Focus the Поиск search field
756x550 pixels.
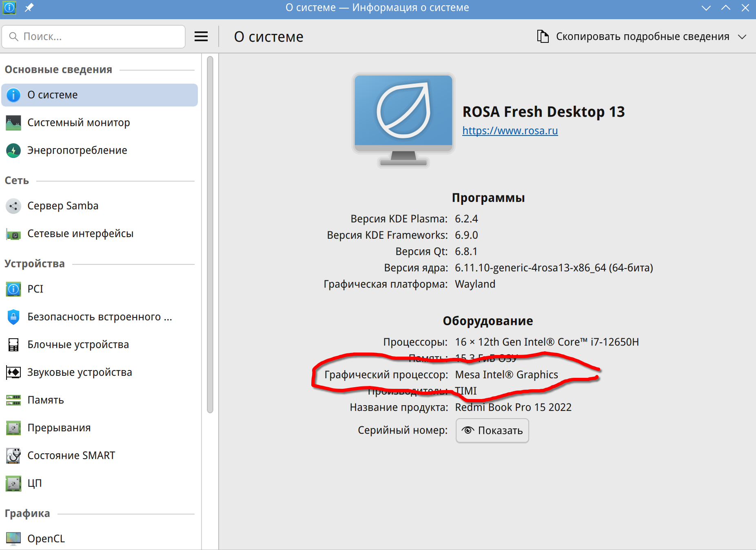[x=93, y=37]
